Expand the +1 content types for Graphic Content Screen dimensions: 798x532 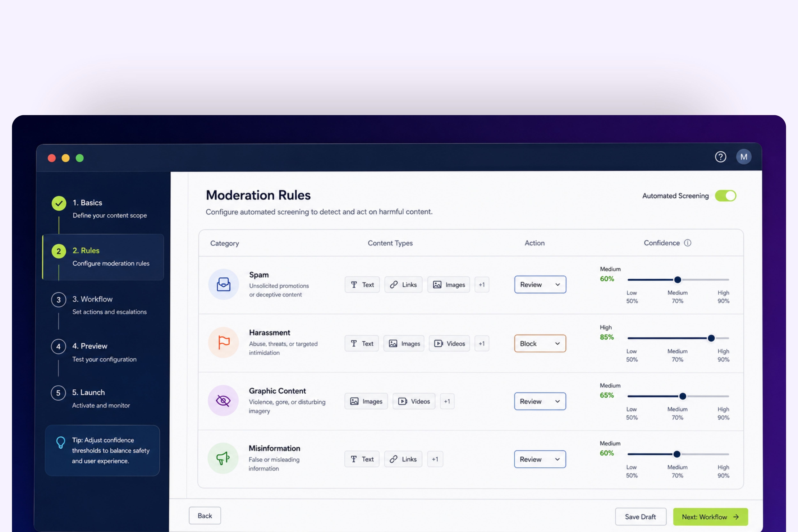[447, 401]
